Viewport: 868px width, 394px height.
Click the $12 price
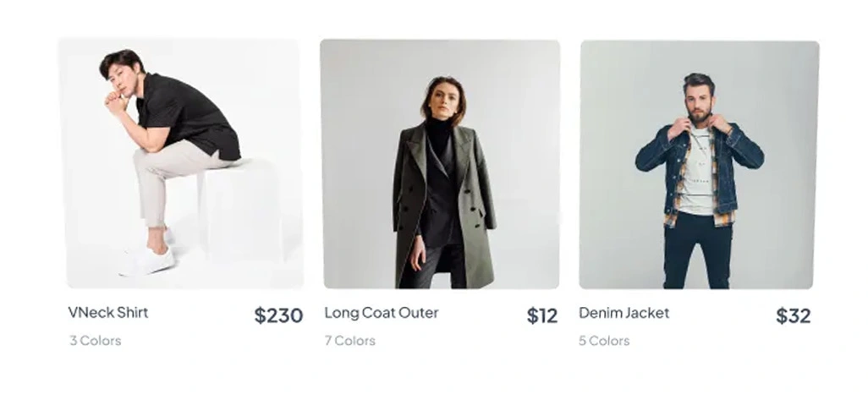[x=542, y=315]
